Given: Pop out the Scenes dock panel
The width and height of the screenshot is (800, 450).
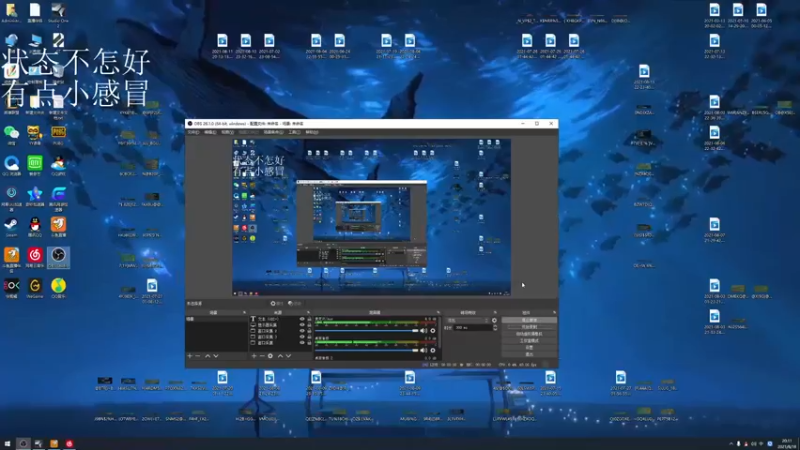Looking at the screenshot, I should pos(244,313).
